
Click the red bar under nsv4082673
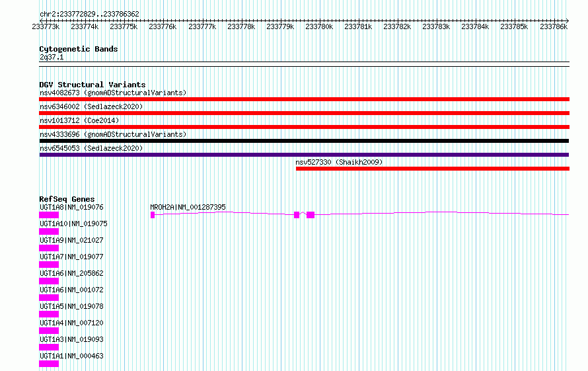pos(304,99)
